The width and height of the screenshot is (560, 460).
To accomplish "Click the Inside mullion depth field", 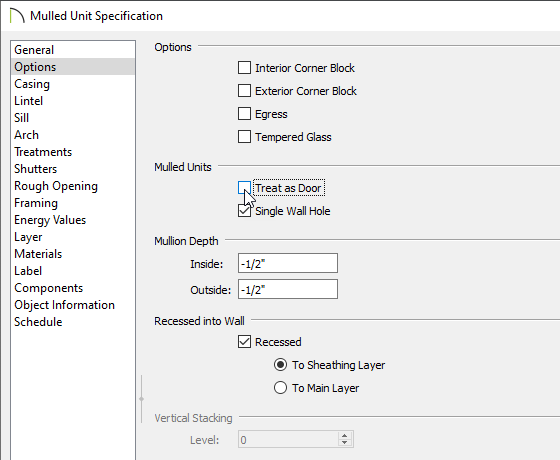I will 288,263.
